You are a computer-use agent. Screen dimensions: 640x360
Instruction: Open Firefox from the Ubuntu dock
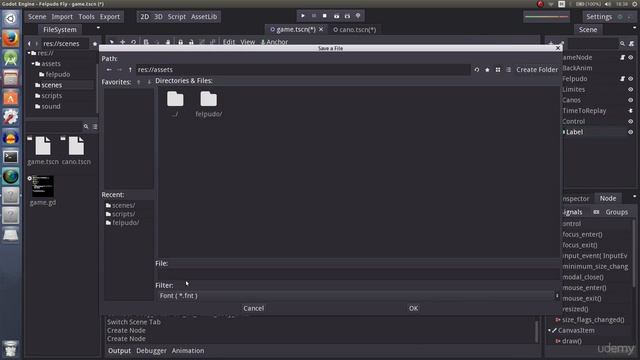(11, 39)
